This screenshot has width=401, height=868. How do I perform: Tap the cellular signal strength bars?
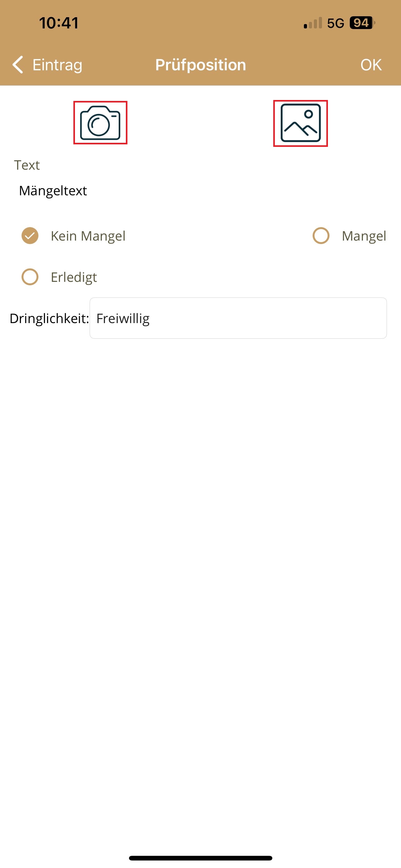[x=313, y=23]
